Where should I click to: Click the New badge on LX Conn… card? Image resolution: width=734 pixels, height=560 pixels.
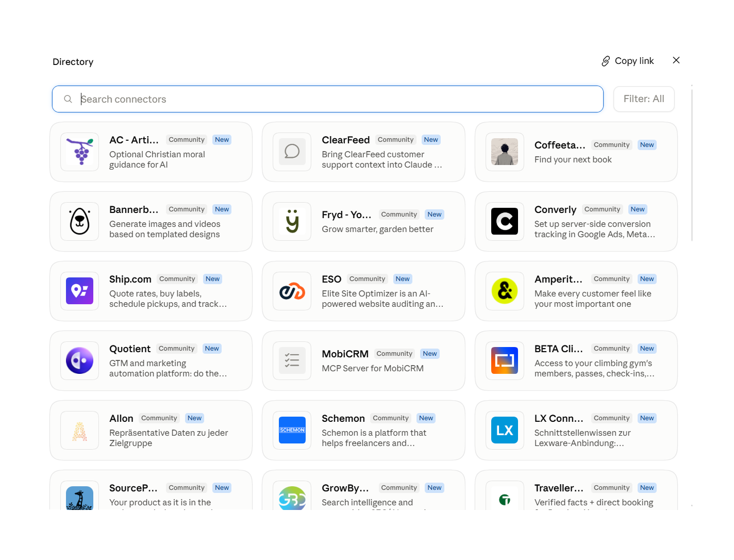click(647, 418)
